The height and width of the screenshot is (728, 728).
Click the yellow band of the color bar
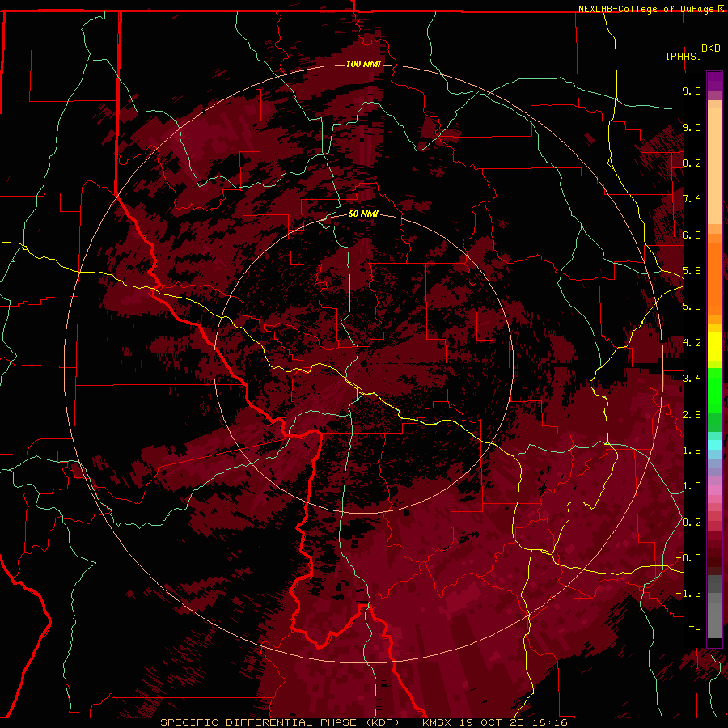[714, 346]
